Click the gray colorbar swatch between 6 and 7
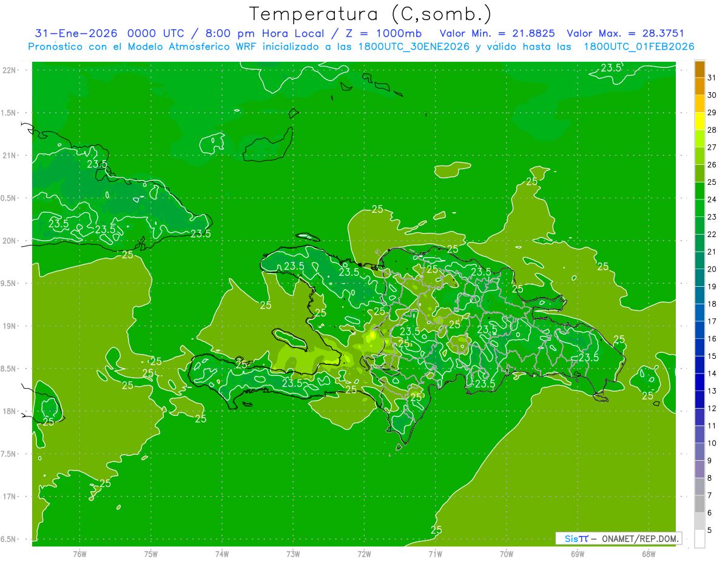728x562 pixels. coord(700,504)
